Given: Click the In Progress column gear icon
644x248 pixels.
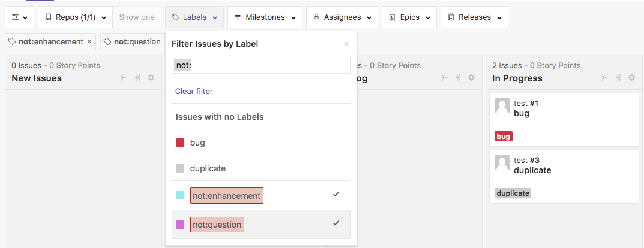Looking at the screenshot, I should coord(631,78).
